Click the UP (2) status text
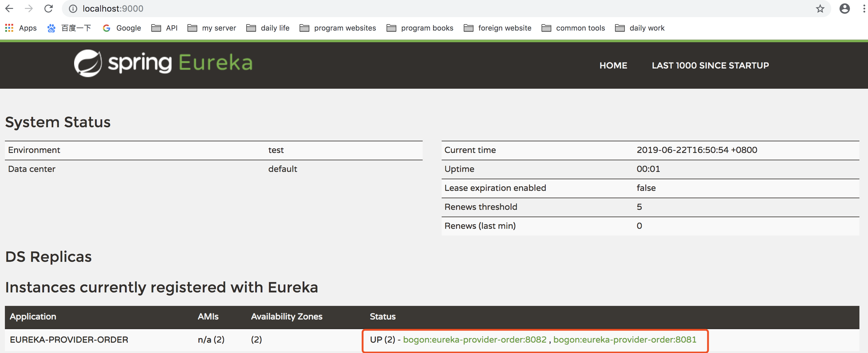The width and height of the screenshot is (868, 353). click(x=383, y=340)
